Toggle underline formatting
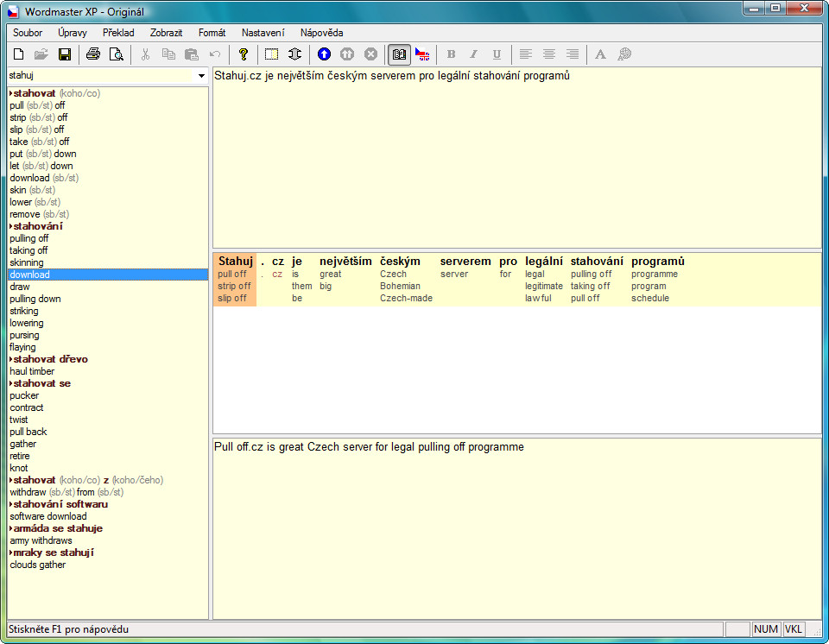This screenshot has width=829, height=644. pos(497,54)
